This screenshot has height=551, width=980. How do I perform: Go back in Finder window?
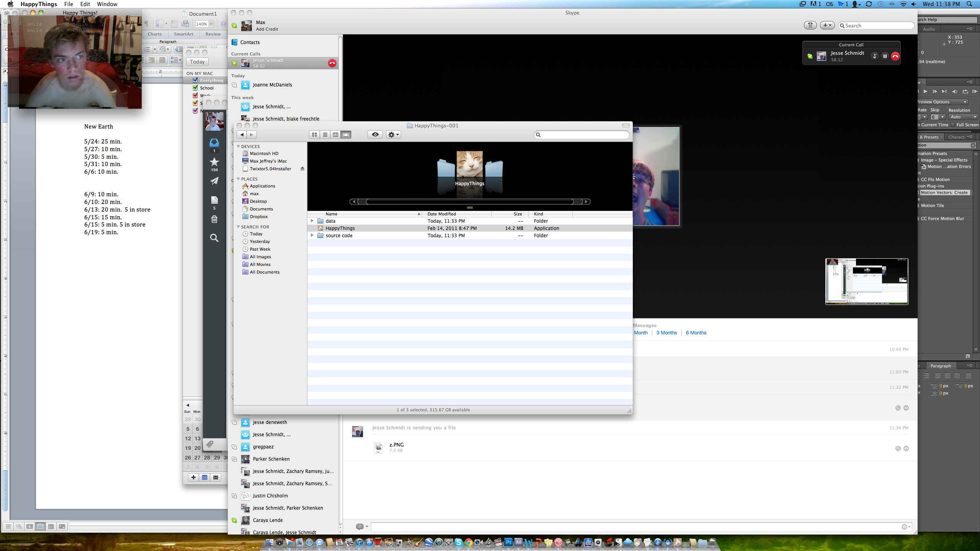242,135
